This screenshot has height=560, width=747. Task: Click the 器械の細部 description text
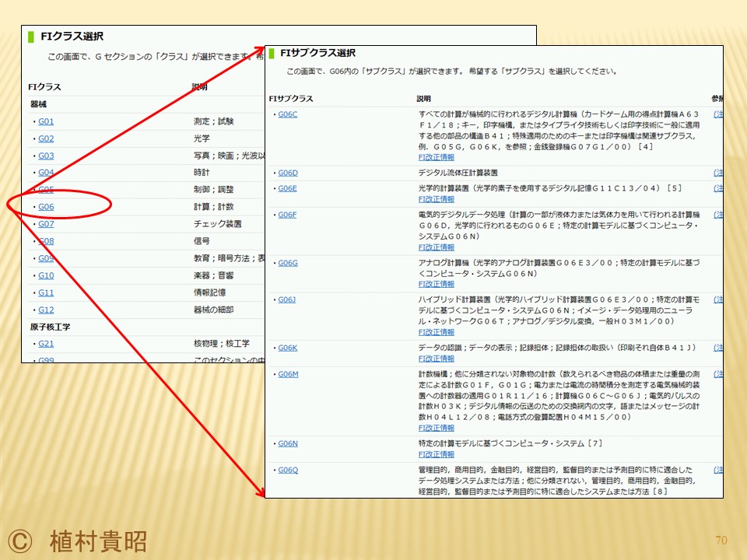[213, 310]
